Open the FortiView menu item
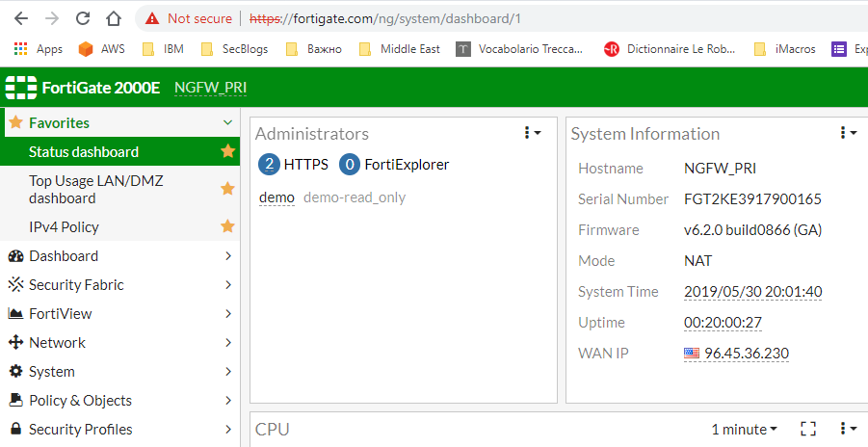The width and height of the screenshot is (868, 447). coord(119,313)
